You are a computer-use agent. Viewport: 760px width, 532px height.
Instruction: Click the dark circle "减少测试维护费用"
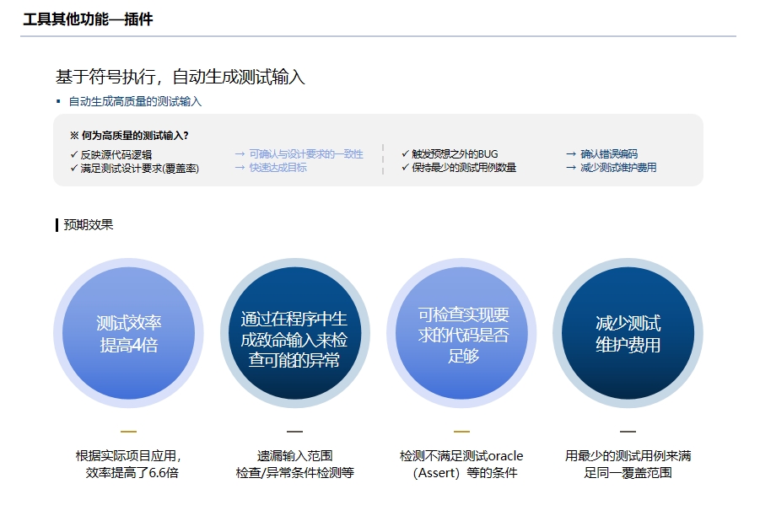point(628,333)
